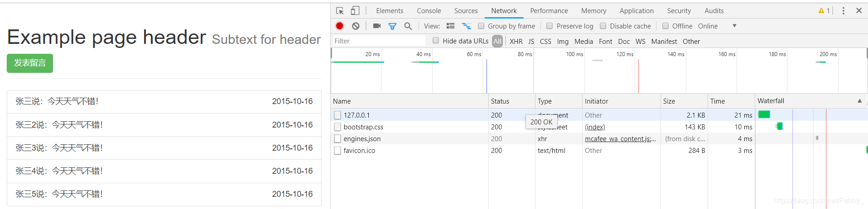Screen dimensions: 868x209
Task: Toggle Hide data URLs checkbox
Action: 436,40
